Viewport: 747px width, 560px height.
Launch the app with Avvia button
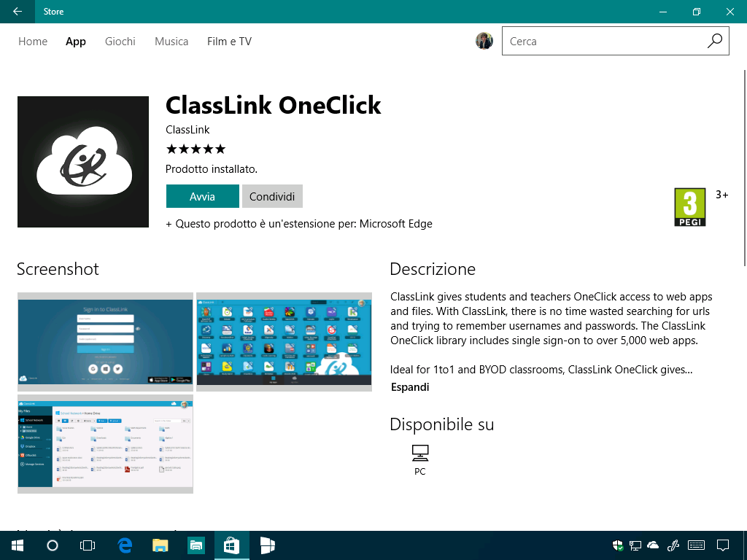click(x=203, y=196)
